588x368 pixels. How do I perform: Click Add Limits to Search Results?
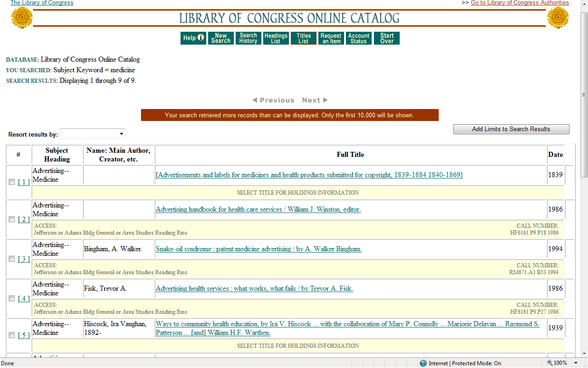coord(511,129)
